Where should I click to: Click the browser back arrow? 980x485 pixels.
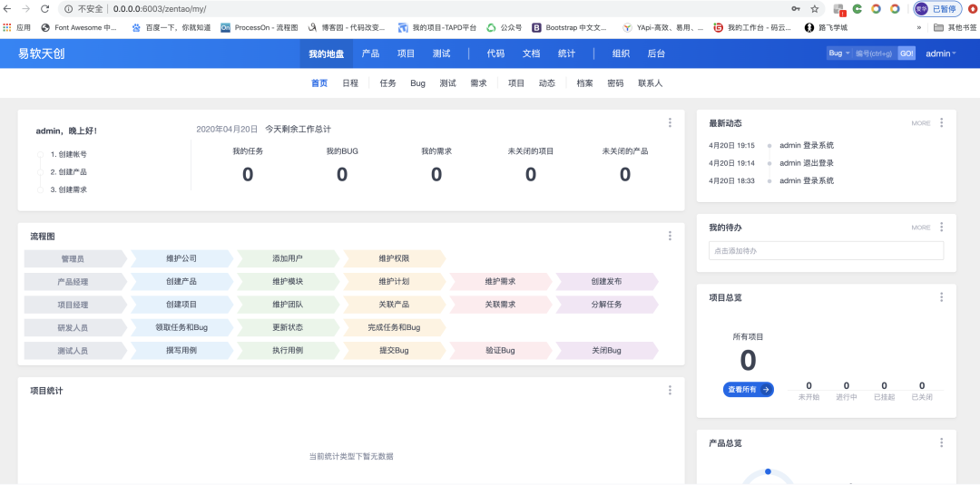(x=7, y=9)
